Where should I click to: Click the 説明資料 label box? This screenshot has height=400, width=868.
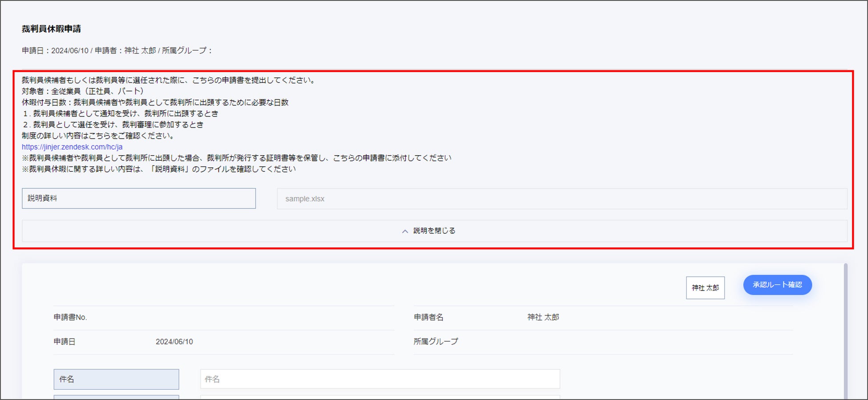(139, 198)
